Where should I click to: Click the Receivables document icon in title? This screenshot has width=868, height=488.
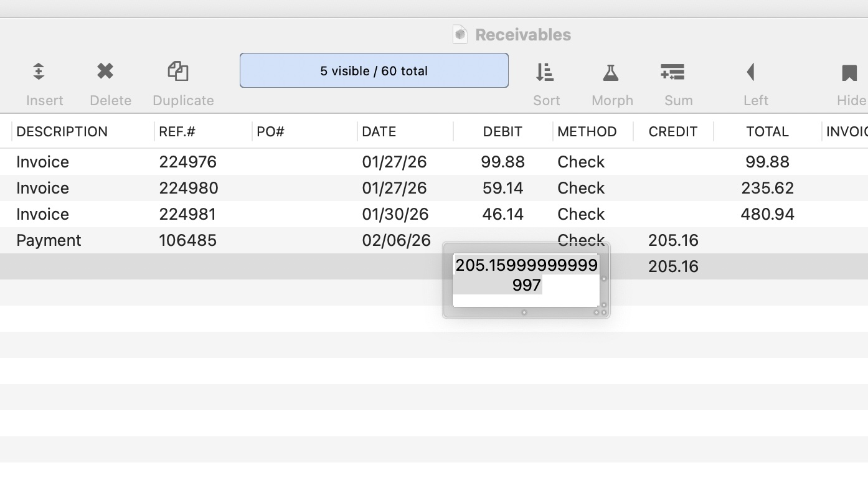click(x=460, y=35)
